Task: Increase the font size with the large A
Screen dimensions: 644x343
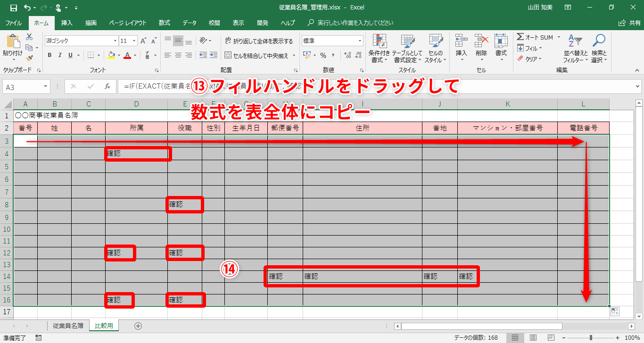Action: click(x=143, y=41)
